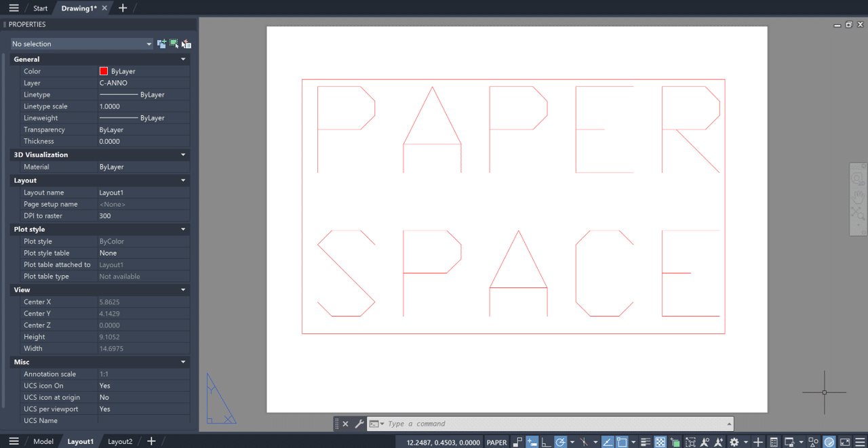Image resolution: width=868 pixels, height=448 pixels.
Task: Click the red ByLayer color swatch
Action: coord(104,71)
